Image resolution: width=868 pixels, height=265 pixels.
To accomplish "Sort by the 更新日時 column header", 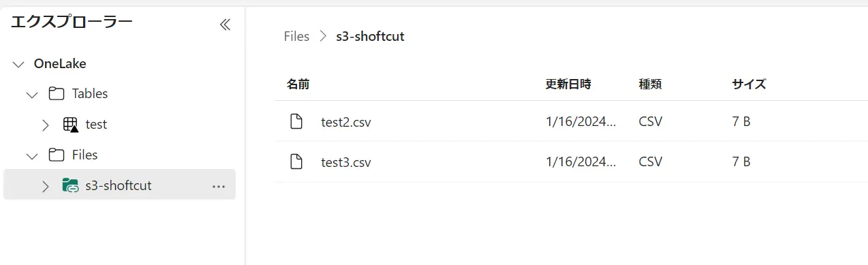I will point(568,84).
